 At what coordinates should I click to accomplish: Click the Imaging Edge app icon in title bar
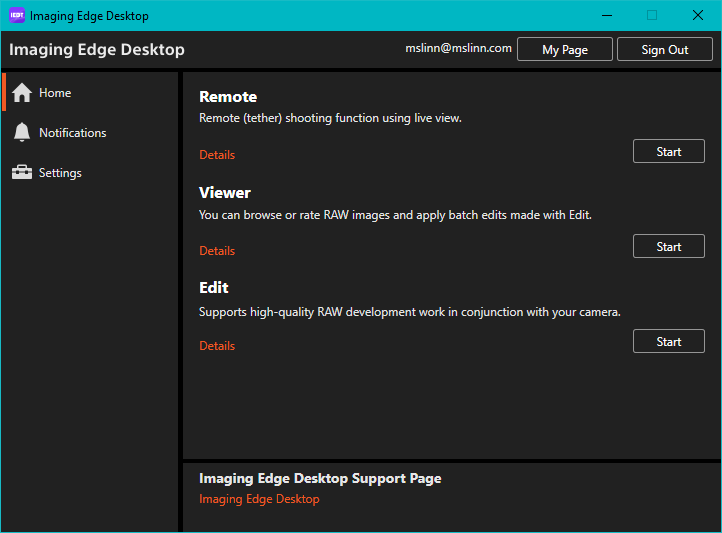pyautogui.click(x=16, y=16)
